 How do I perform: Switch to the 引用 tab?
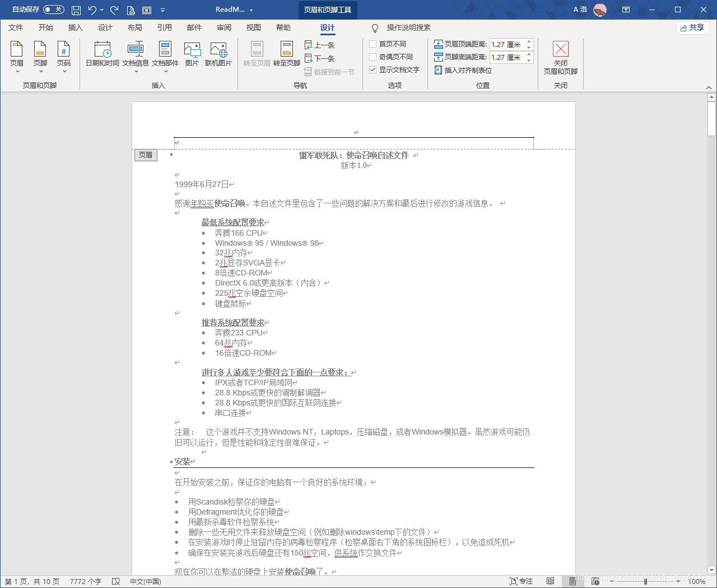165,27
